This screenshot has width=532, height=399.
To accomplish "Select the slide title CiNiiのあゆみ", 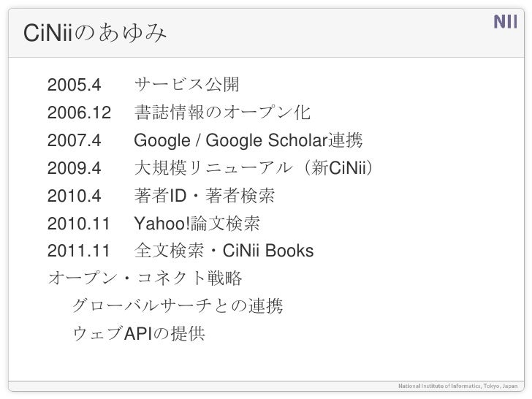I will pos(95,33).
